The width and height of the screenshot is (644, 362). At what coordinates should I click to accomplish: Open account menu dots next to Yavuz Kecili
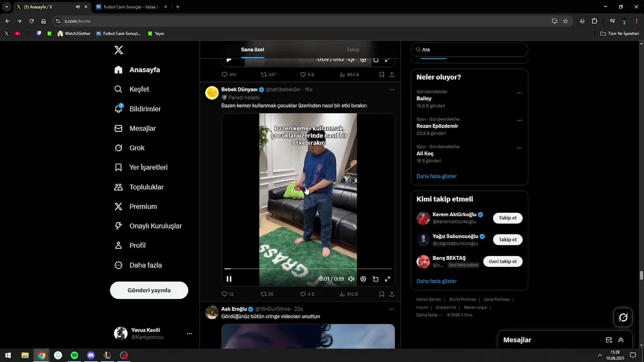pos(190,333)
